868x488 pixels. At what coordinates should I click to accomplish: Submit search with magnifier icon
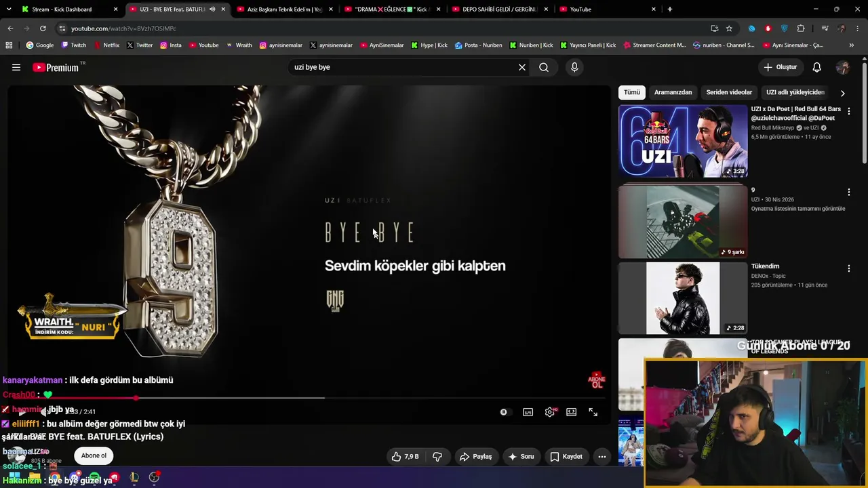click(x=544, y=67)
